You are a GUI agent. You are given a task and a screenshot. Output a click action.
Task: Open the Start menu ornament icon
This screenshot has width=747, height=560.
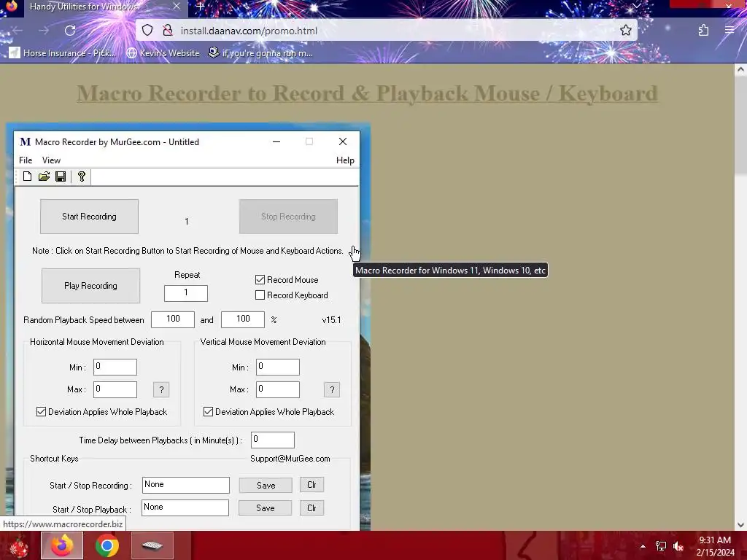(x=18, y=545)
